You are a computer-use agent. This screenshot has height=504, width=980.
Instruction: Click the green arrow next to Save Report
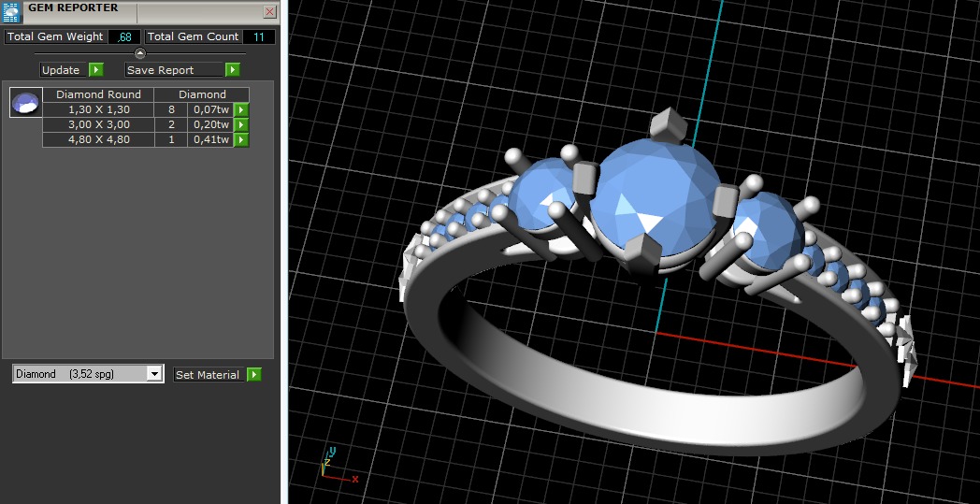233,70
